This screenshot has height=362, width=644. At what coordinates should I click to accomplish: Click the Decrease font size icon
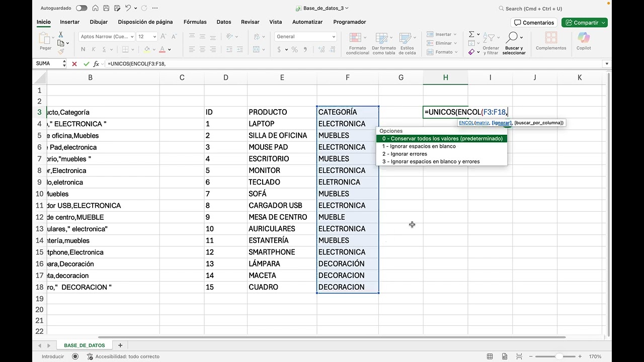[x=174, y=37]
